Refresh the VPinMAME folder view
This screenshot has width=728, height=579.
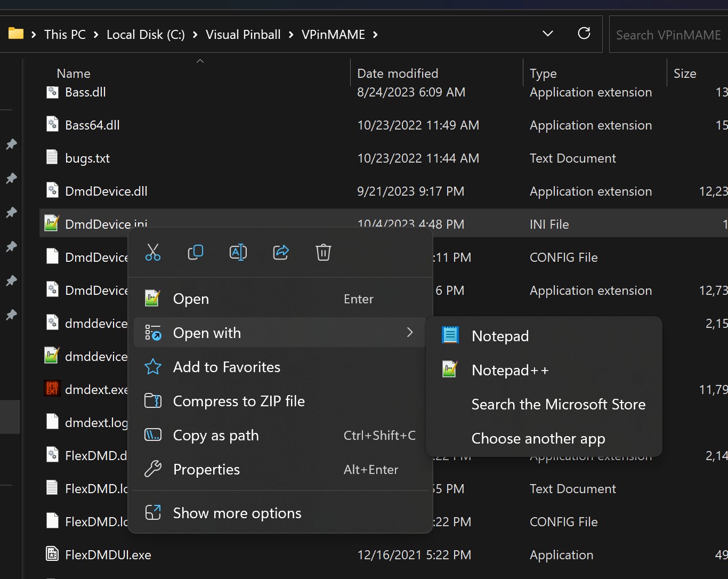[x=584, y=34]
